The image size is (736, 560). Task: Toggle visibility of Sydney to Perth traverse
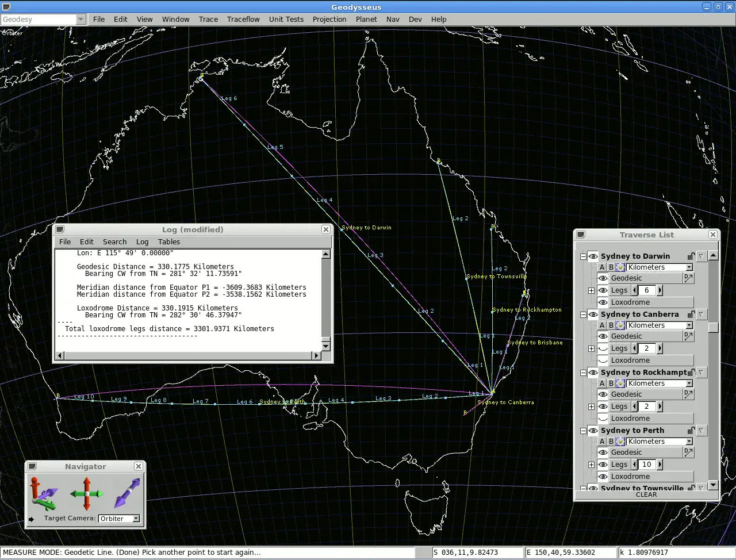593,431
